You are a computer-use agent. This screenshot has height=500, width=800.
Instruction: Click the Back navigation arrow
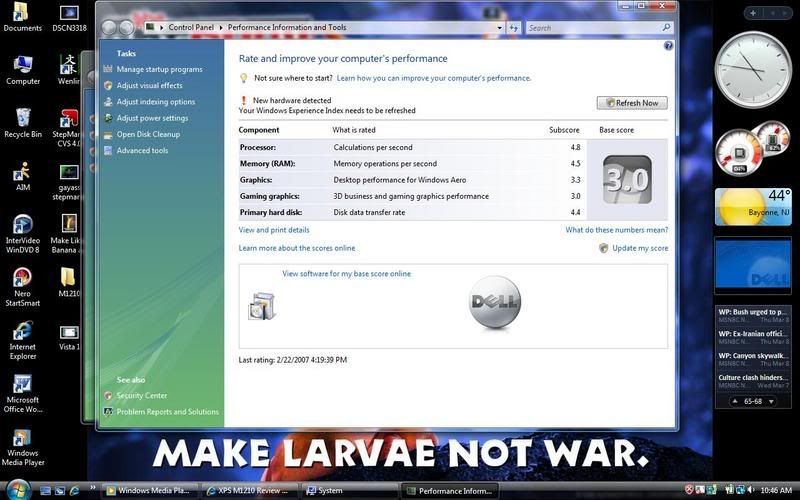pos(109,28)
